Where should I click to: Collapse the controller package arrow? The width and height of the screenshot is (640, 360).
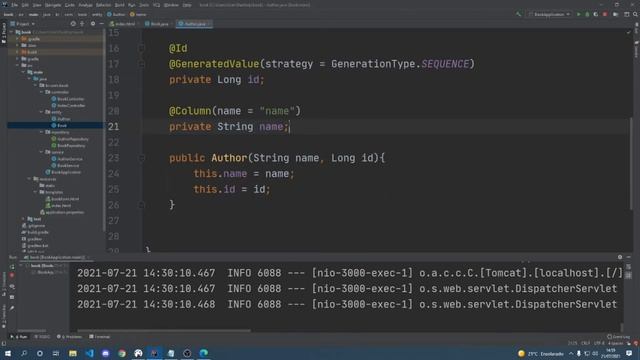point(41,92)
